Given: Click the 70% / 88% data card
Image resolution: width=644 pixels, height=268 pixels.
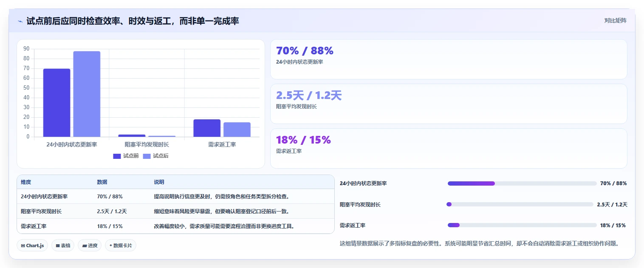Looking at the screenshot, I should click(x=449, y=59).
